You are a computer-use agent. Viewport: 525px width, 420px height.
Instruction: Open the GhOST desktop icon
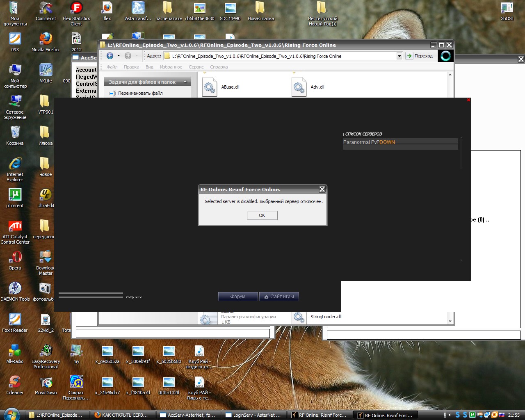pyautogui.click(x=507, y=11)
